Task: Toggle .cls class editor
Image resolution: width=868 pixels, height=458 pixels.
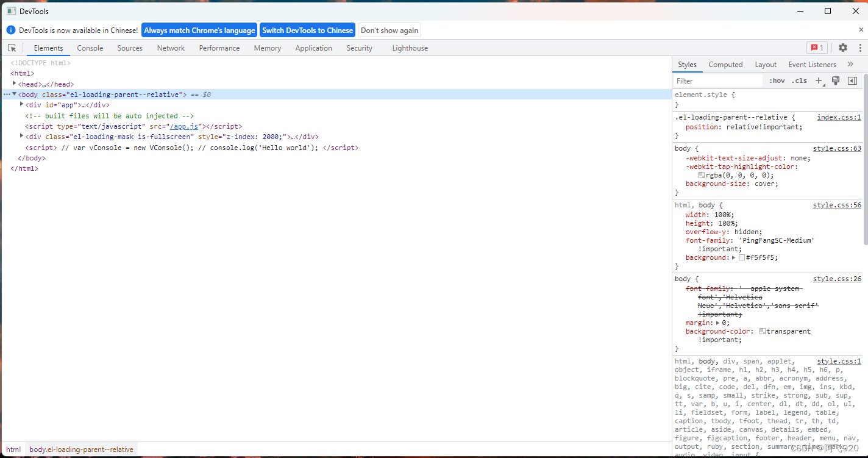Action: click(x=799, y=81)
